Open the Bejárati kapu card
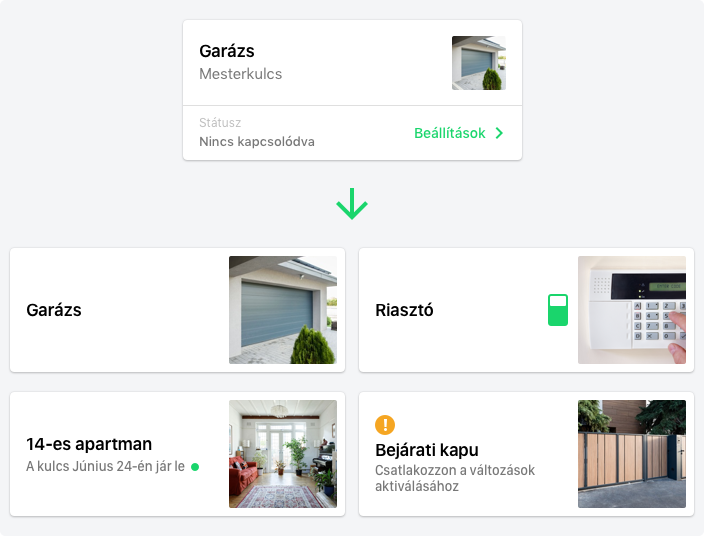The width and height of the screenshot is (704, 536). (x=526, y=454)
